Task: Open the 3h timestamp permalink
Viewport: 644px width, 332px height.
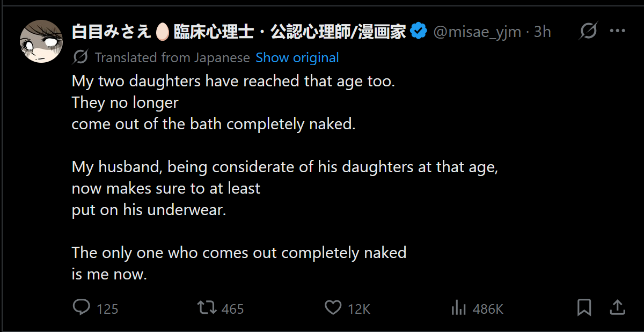Action: pos(543,32)
